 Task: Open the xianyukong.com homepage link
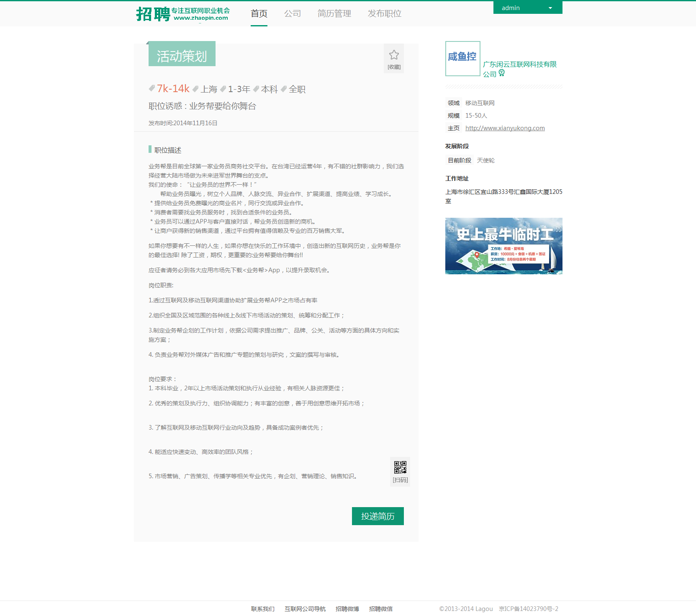coord(505,128)
